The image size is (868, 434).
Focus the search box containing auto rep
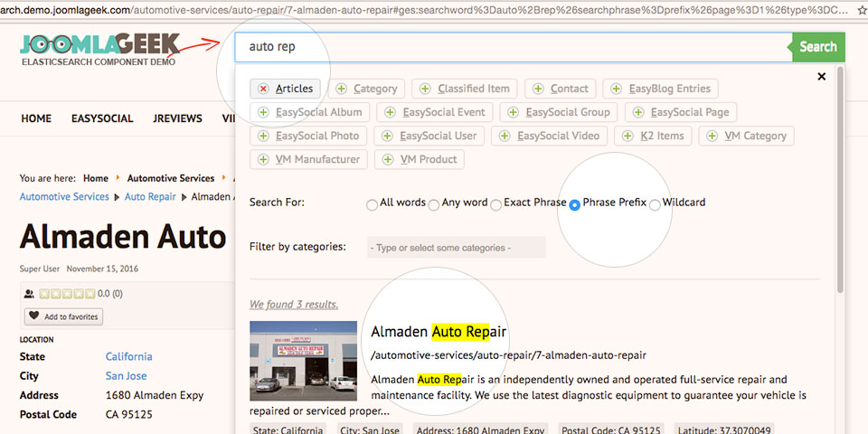(514, 47)
